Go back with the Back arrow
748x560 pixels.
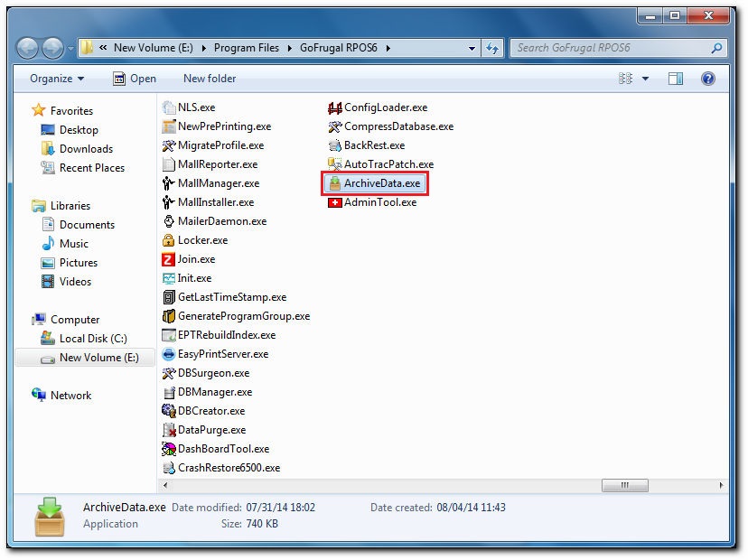pyautogui.click(x=28, y=48)
